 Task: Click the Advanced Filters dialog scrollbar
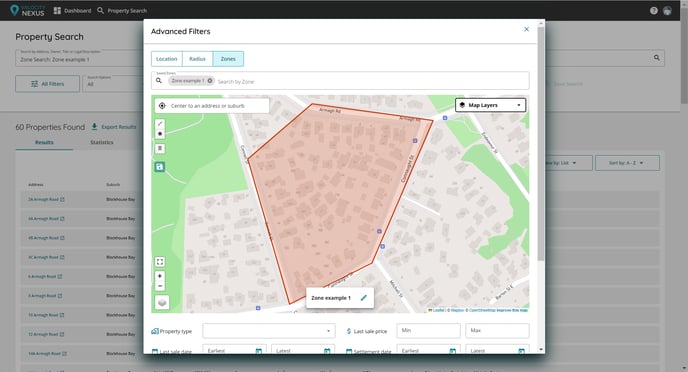click(541, 143)
